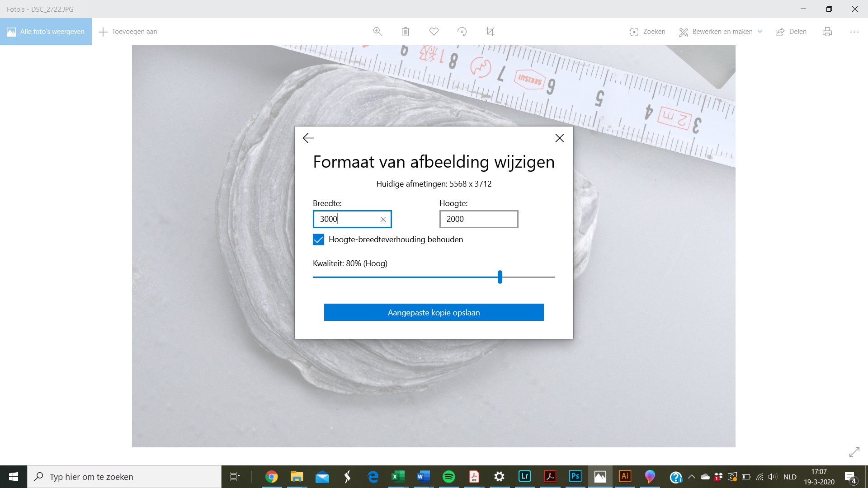
Task: Go back using the dialog arrow
Action: (308, 138)
